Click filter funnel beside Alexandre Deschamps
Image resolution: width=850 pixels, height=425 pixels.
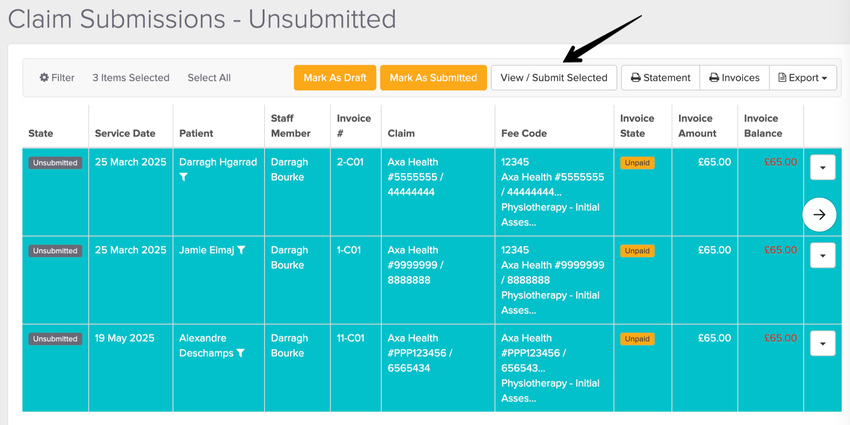point(241,354)
